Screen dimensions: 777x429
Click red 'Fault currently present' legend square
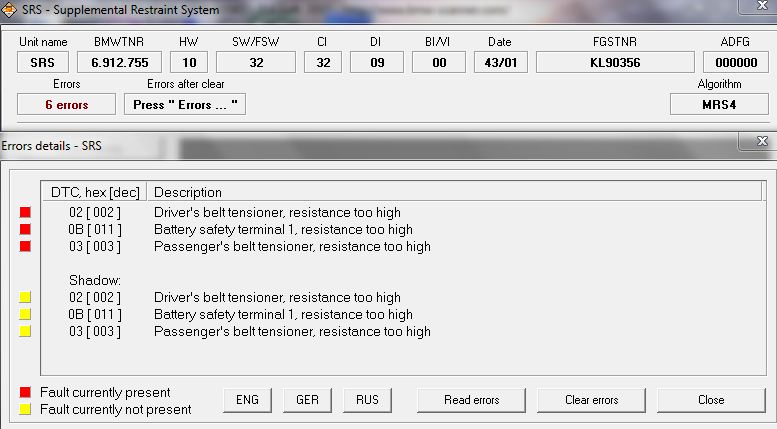[25, 393]
